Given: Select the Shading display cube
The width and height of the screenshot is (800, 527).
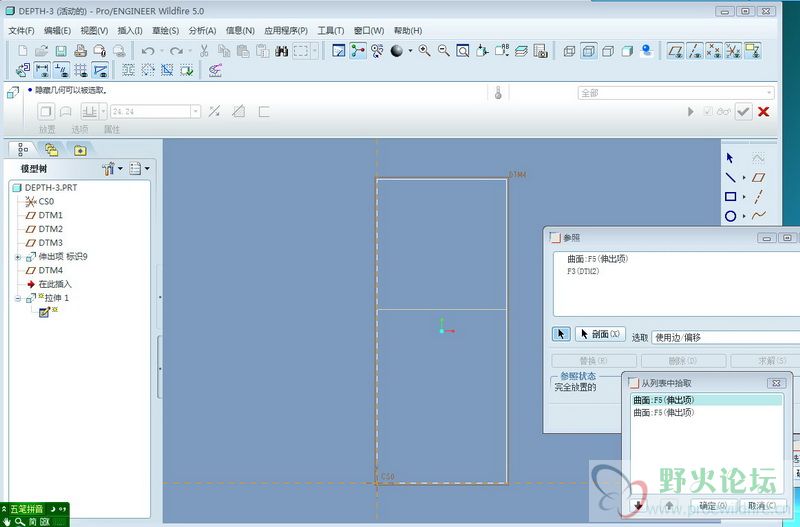Looking at the screenshot, I should tap(628, 51).
